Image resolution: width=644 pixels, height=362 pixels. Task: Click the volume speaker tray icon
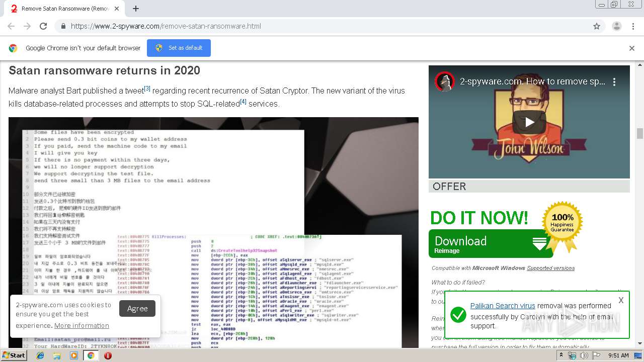pos(584,355)
